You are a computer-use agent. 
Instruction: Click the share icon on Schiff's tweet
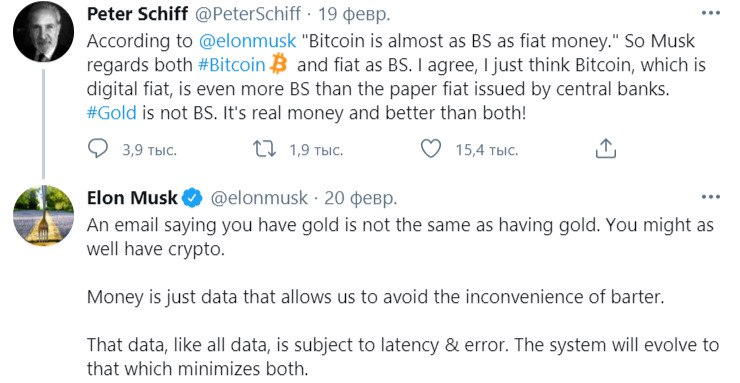[x=605, y=149]
